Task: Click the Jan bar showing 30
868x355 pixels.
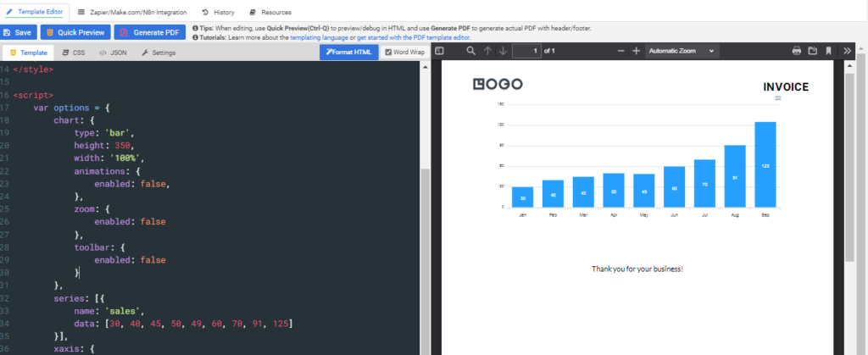Action: (x=522, y=197)
